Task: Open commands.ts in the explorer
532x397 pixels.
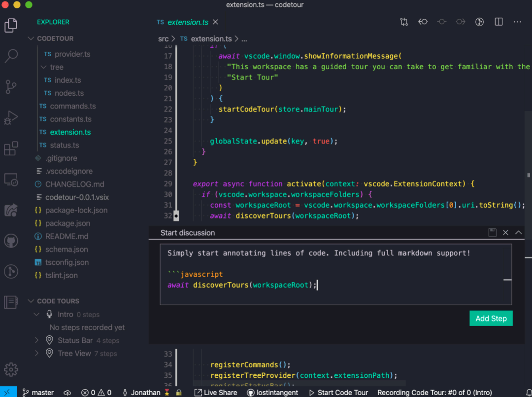Action: (x=72, y=106)
